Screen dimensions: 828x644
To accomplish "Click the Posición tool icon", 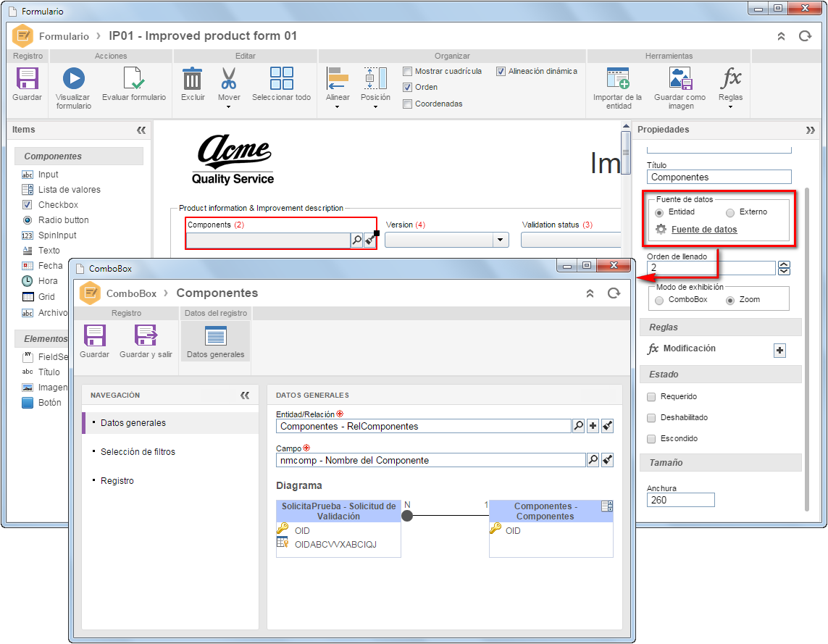I will [375, 78].
